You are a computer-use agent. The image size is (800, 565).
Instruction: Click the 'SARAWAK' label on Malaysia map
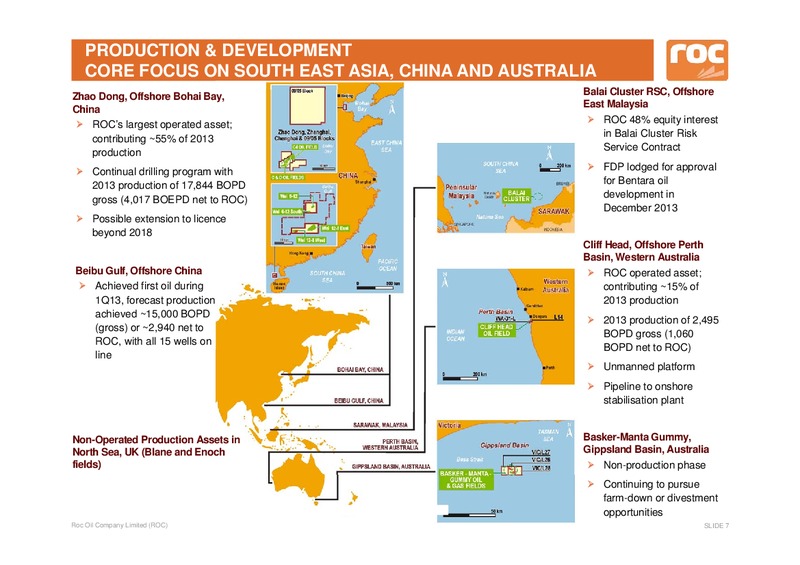point(554,211)
